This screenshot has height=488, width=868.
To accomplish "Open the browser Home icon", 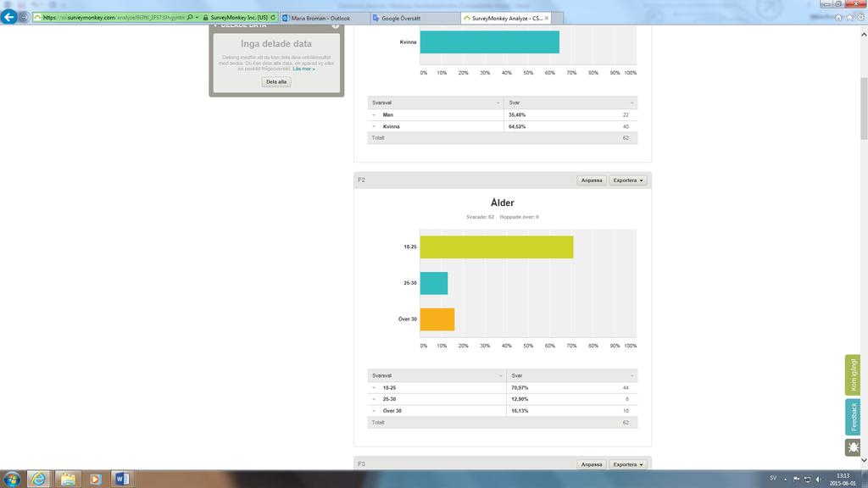I will pos(838,18).
